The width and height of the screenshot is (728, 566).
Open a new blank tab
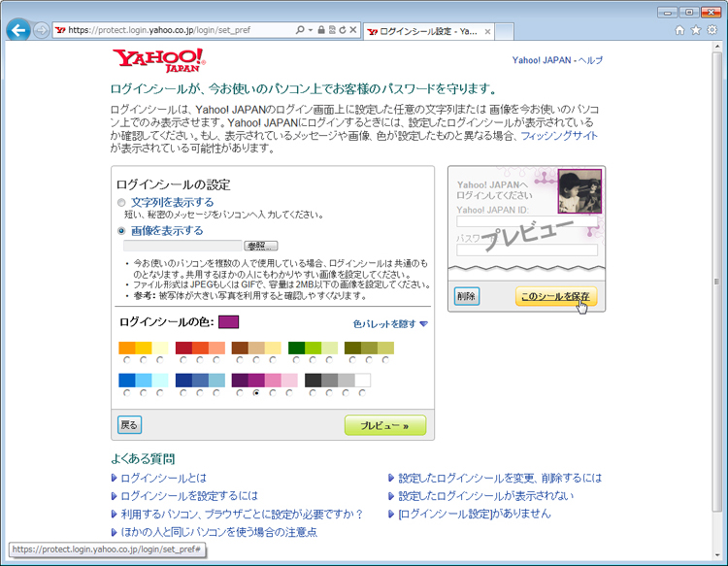504,32
